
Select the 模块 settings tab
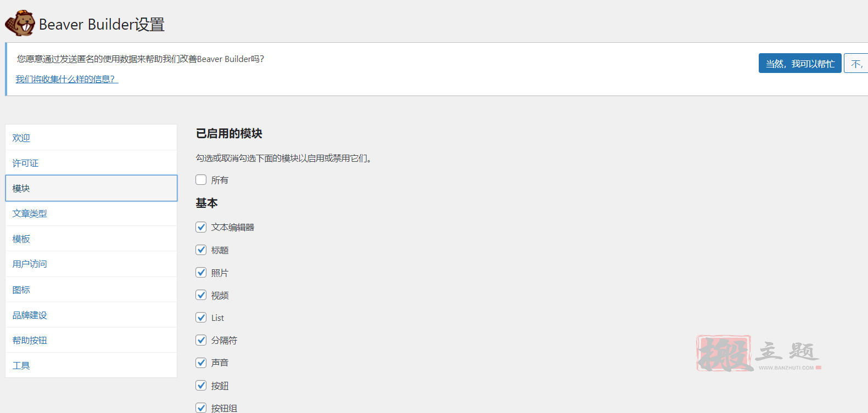(x=91, y=188)
